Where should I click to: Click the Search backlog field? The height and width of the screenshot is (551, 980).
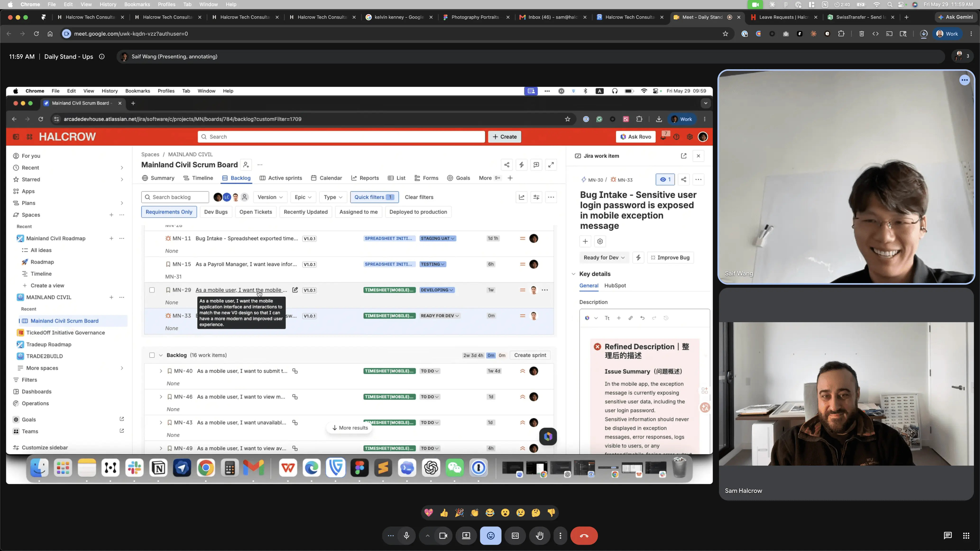[175, 197]
